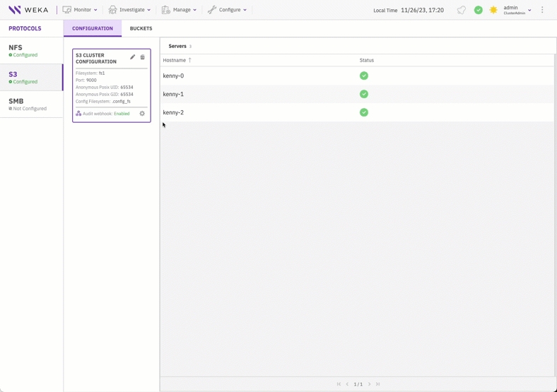Open Audit webhook gear settings
Image resolution: width=557 pixels, height=392 pixels.
click(x=142, y=114)
